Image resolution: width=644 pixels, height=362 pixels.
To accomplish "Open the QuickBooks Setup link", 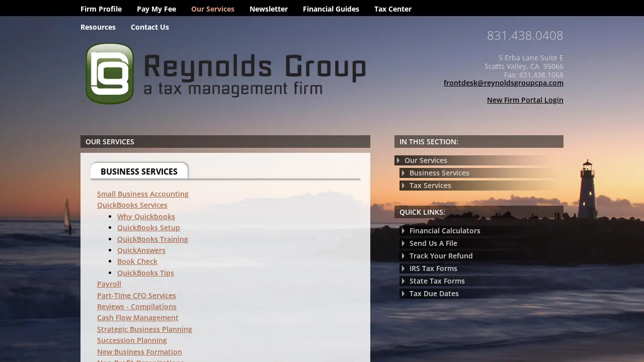I will [148, 228].
